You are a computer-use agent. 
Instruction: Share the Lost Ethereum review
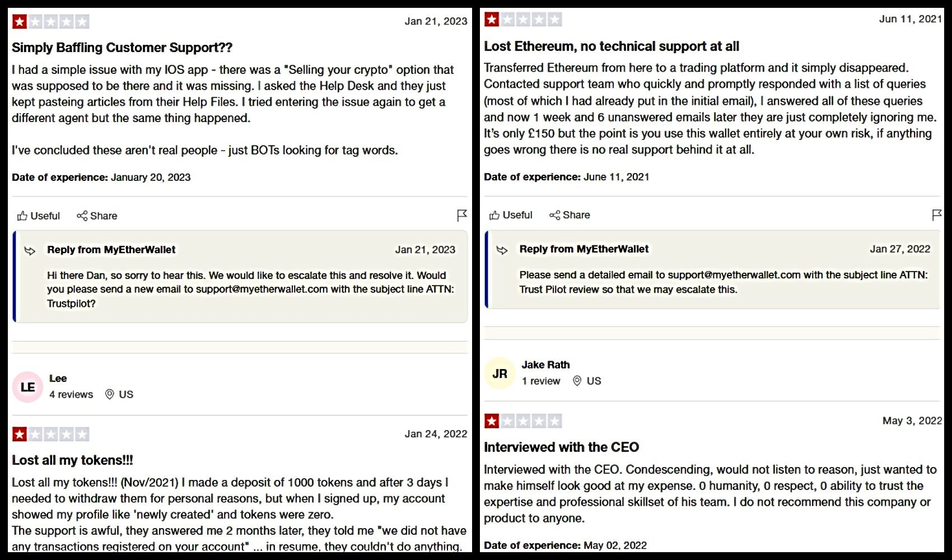(570, 215)
